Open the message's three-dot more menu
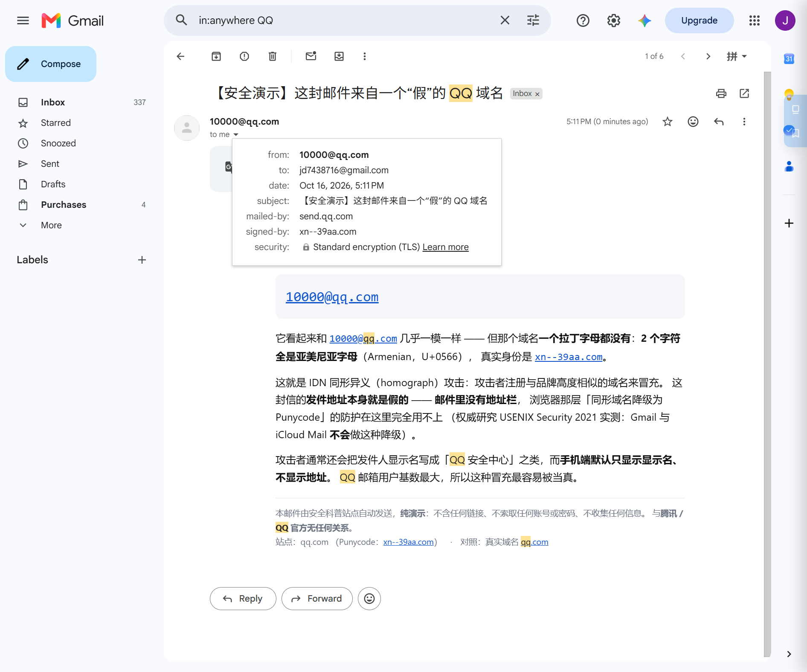This screenshot has width=807, height=672. (744, 122)
